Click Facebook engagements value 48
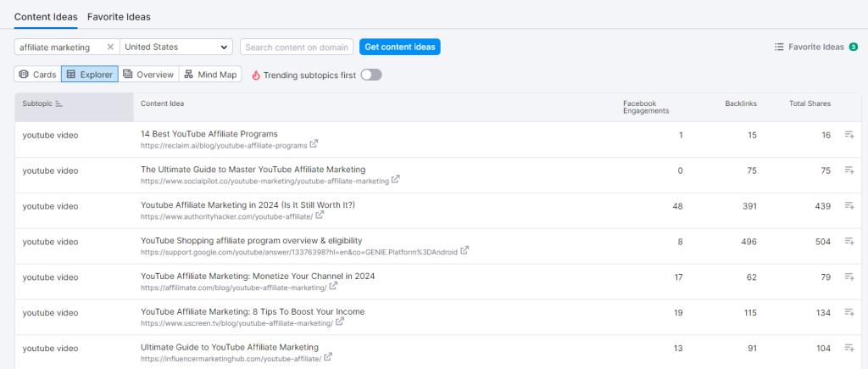 coord(677,205)
